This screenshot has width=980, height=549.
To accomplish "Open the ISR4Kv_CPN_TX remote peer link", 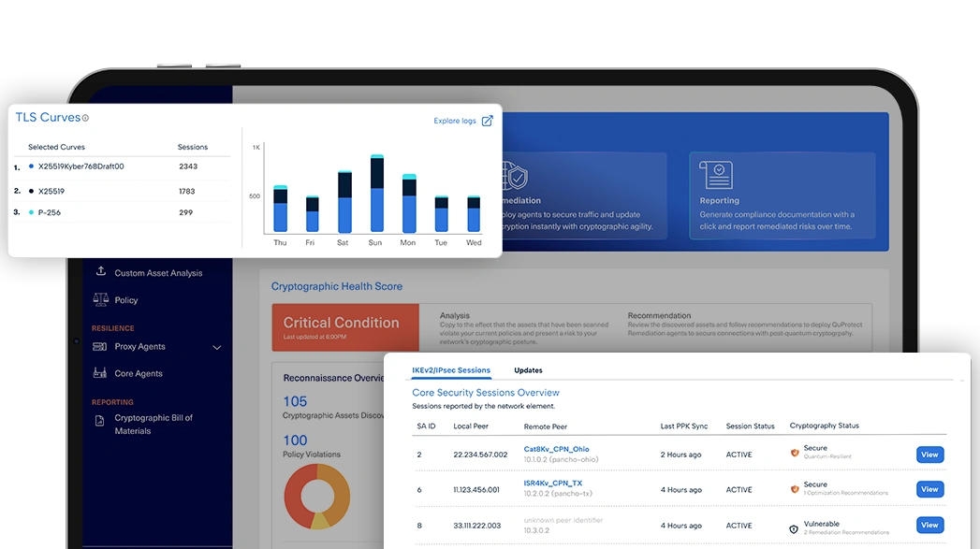I will pyautogui.click(x=553, y=484).
